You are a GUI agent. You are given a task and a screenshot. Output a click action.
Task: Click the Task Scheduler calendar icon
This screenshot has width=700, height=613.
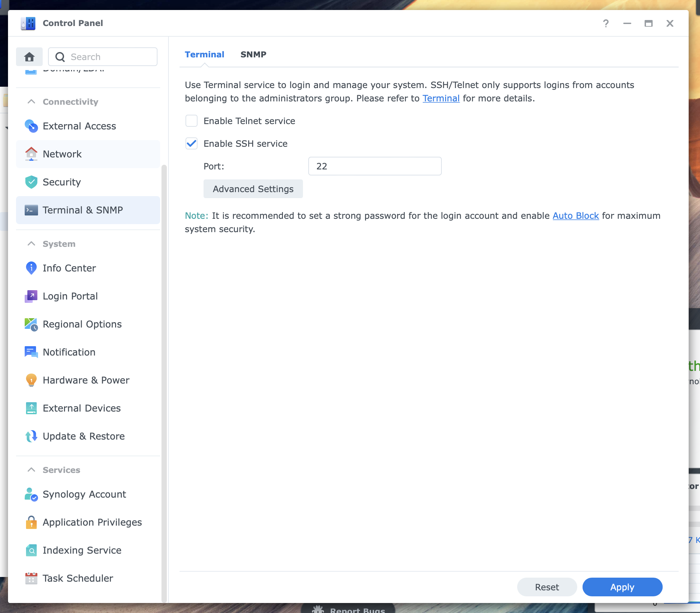click(31, 578)
